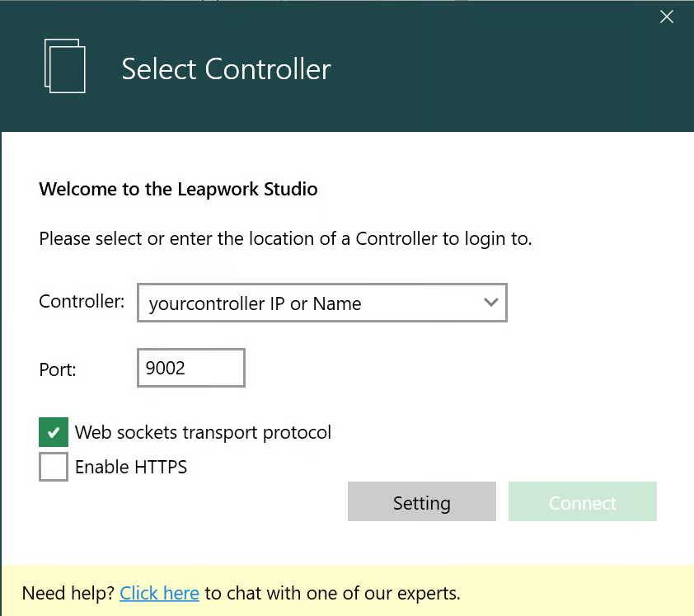Close the Select Controller dialog

click(666, 16)
